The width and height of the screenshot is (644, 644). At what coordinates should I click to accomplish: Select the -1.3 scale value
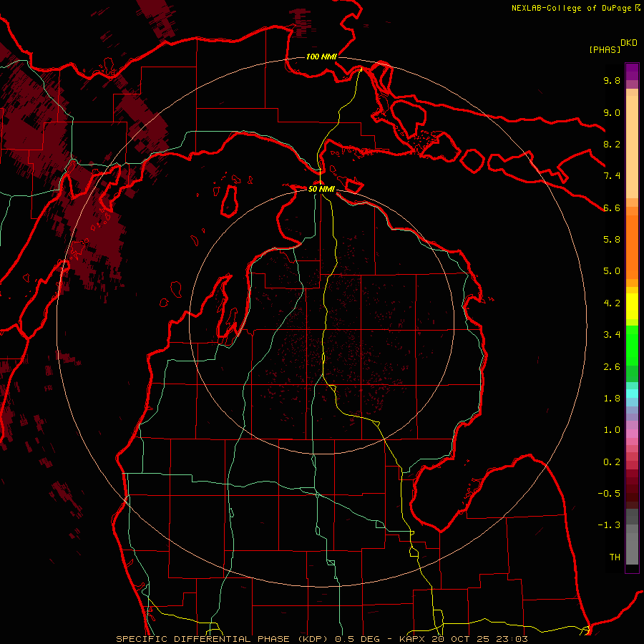click(609, 525)
